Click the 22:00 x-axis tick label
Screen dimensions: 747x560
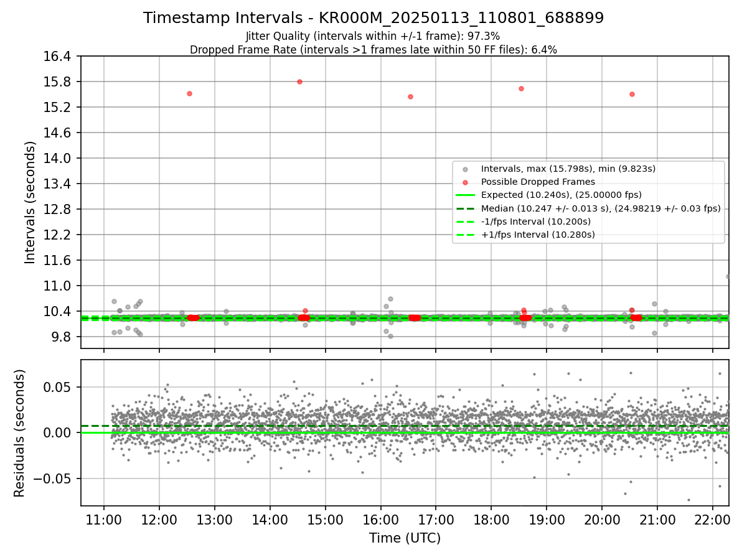click(713, 520)
